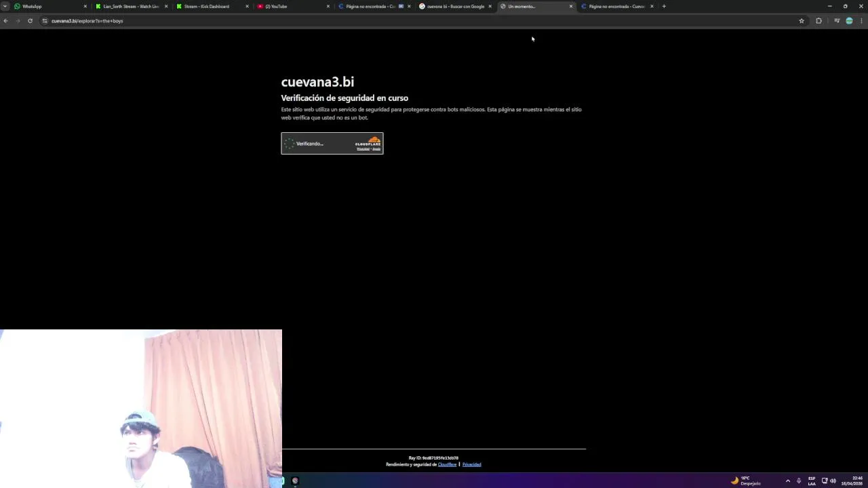Viewport: 868px width, 488px height.
Task: Open a new browser tab
Action: 664,6
